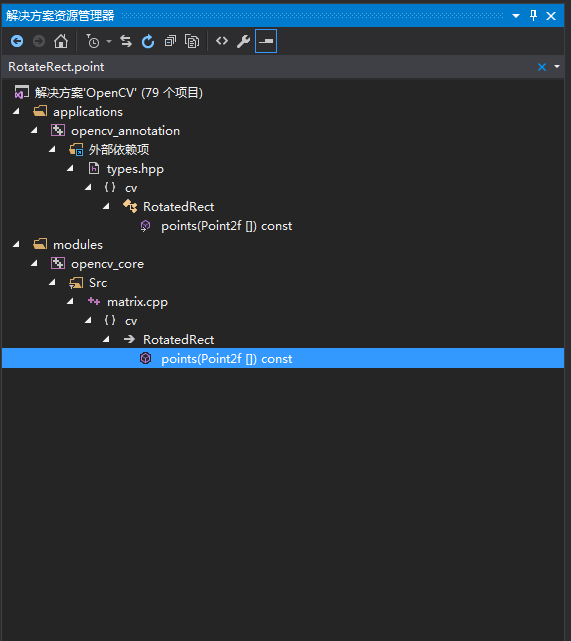The height and width of the screenshot is (641, 571).
Task: Refresh the solution explorer
Action: coord(148,41)
